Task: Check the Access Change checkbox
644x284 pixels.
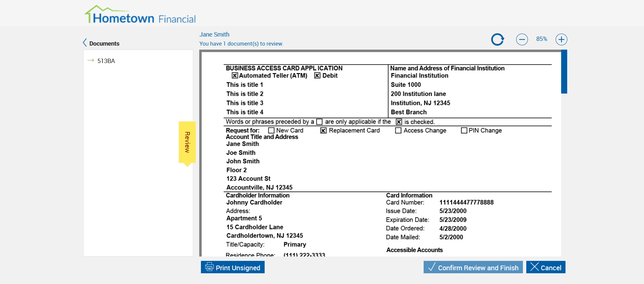Action: point(398,130)
